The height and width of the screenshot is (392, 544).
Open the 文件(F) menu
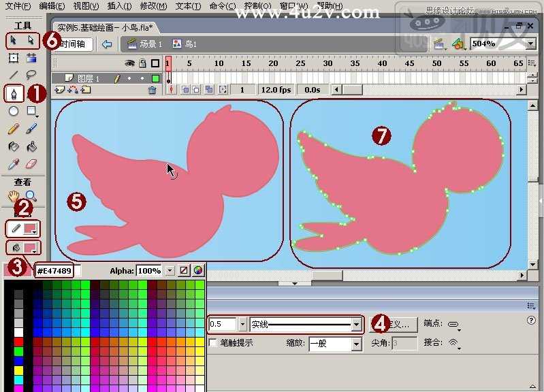pos(18,6)
